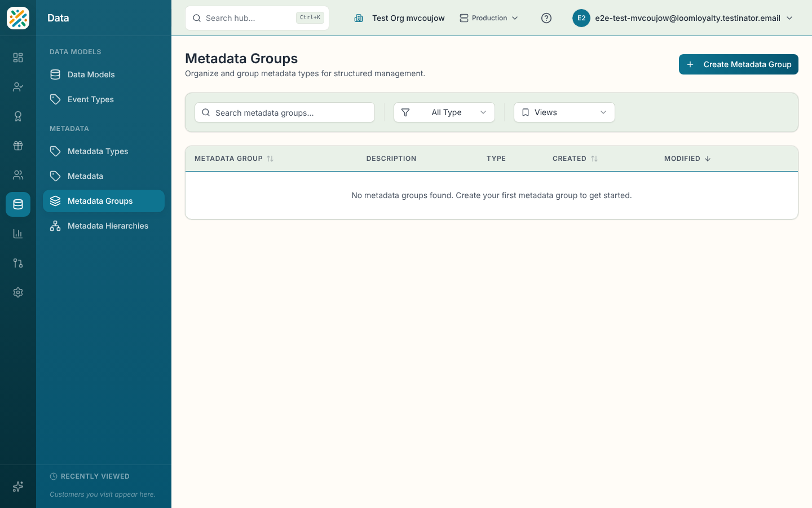Sort by Created column
This screenshot has height=508, width=812.
pyautogui.click(x=575, y=159)
